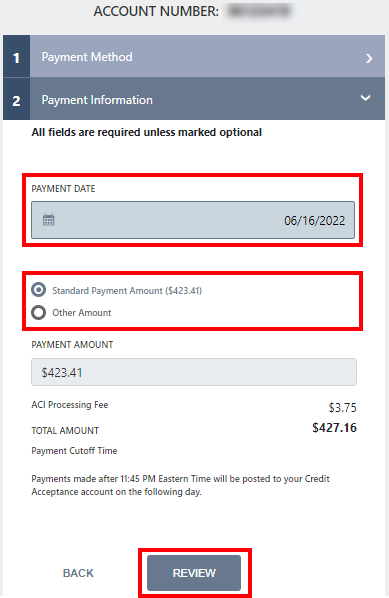This screenshot has height=598, width=389.
Task: Select the Other Amount radio button
Action: click(39, 312)
